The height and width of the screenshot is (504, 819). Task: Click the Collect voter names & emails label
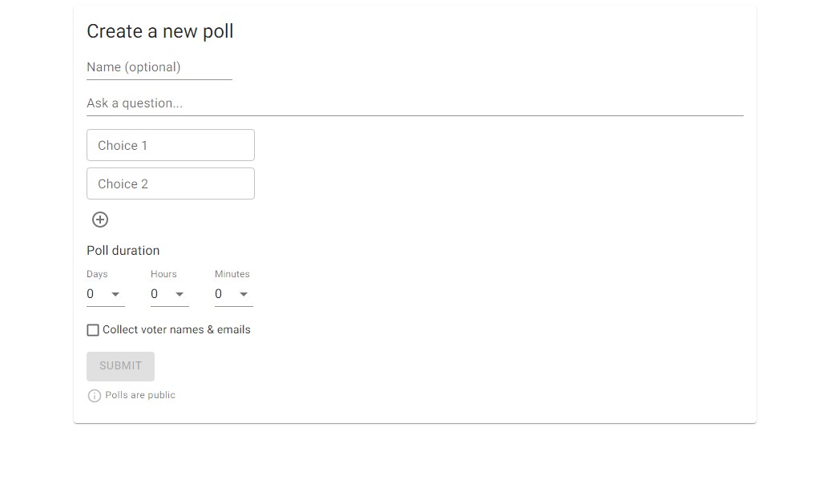click(x=176, y=330)
